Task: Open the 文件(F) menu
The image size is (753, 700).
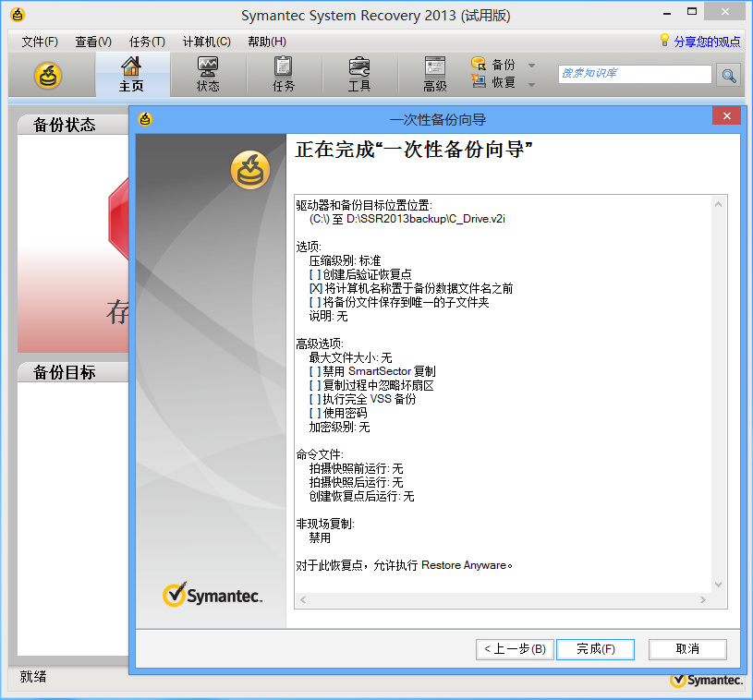Action: pyautogui.click(x=40, y=42)
